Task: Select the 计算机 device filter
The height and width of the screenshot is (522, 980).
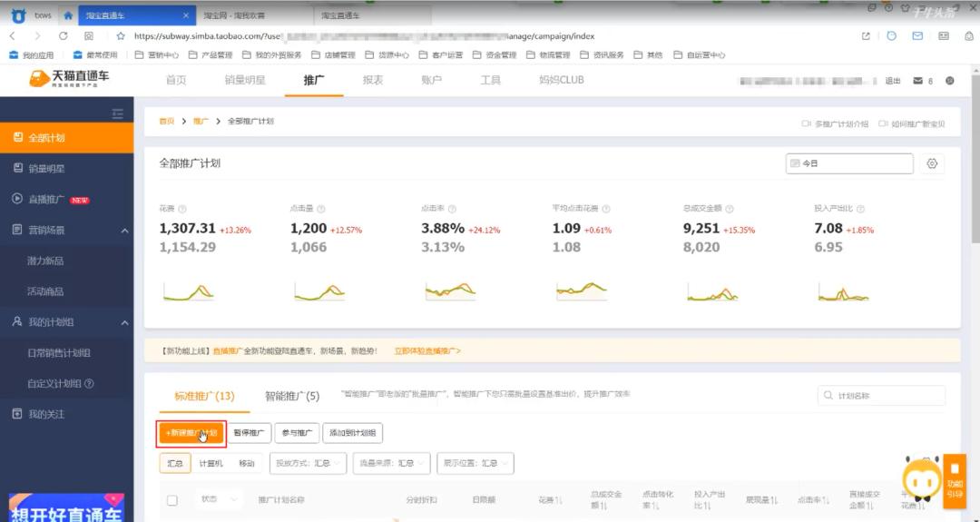Action: pyautogui.click(x=211, y=463)
